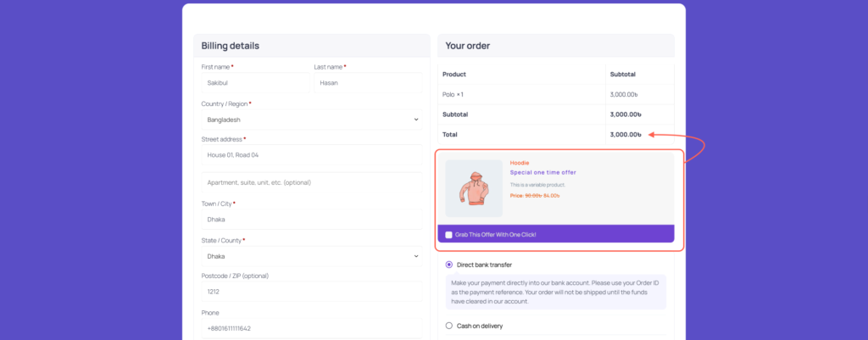Viewport: 868px width, 340px height.
Task: Select Direct bank transfer payment option
Action: [449, 265]
